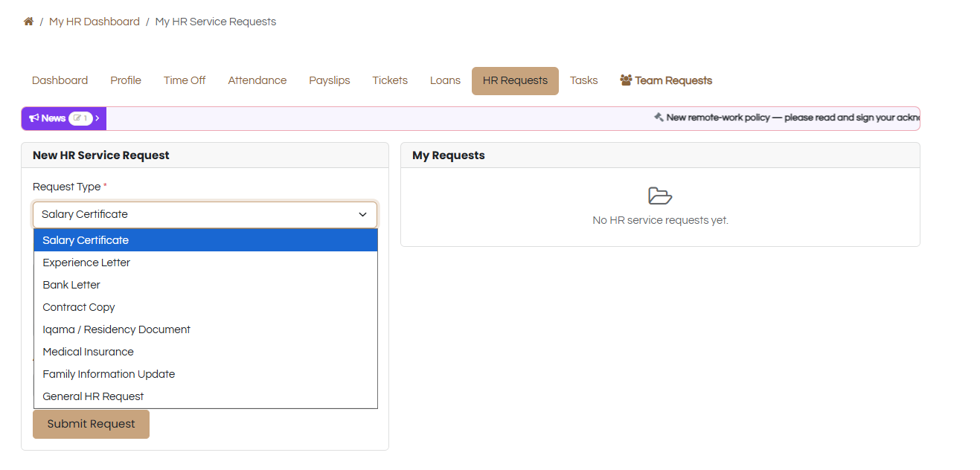Go to the home icon in the breadcrumb

coord(28,22)
